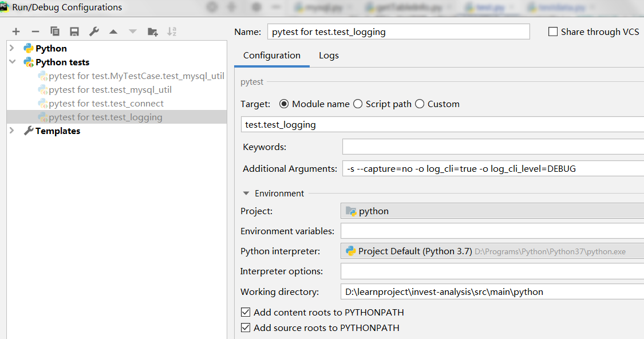This screenshot has height=339, width=644.
Task: Switch to the Configuration tab
Action: point(271,56)
